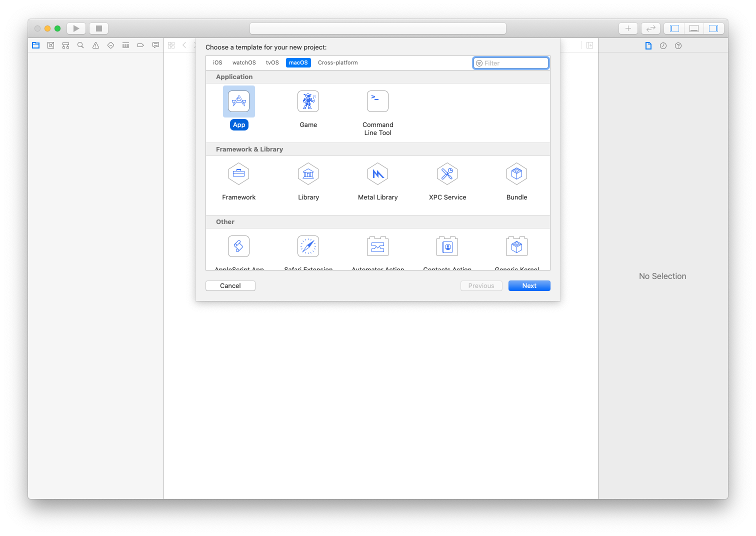Open the Find navigator magnifier icon
756x536 pixels.
tap(80, 45)
